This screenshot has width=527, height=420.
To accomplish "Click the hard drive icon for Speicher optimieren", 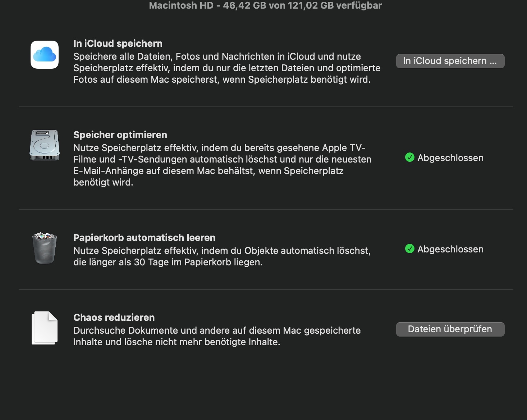I will (45, 145).
